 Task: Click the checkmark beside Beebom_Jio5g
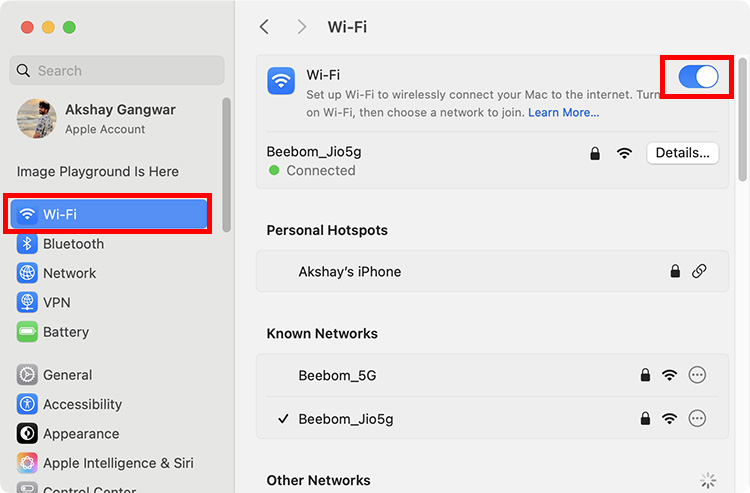tap(283, 418)
